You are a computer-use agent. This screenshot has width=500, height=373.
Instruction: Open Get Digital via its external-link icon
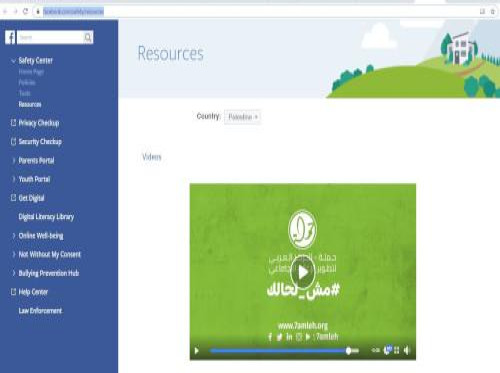pyautogui.click(x=13, y=198)
